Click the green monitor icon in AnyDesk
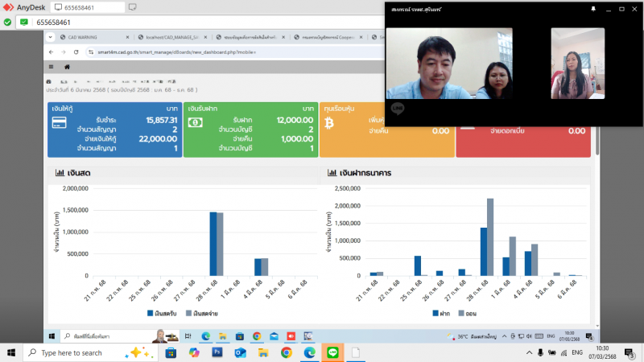The image size is (644, 362). click(24, 23)
